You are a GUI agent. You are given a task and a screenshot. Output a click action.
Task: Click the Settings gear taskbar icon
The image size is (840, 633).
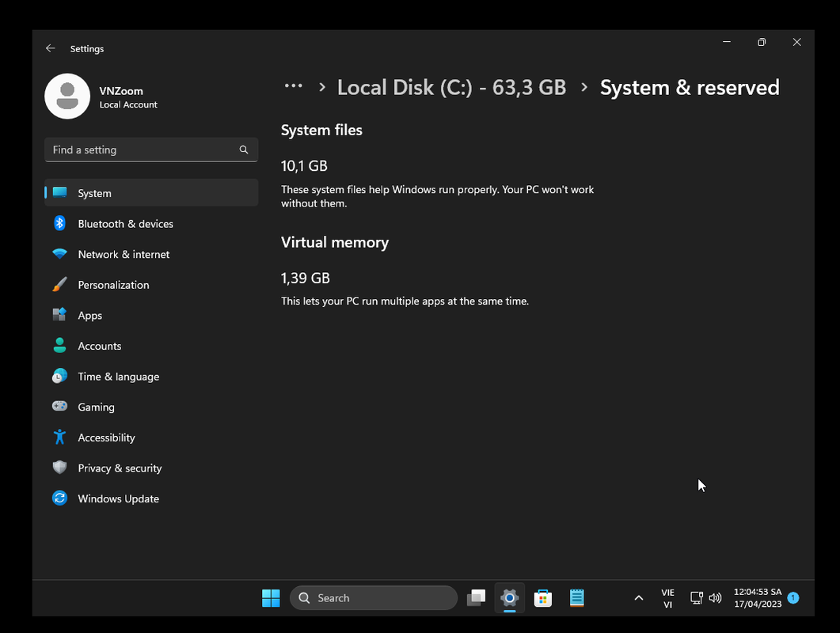click(x=510, y=597)
